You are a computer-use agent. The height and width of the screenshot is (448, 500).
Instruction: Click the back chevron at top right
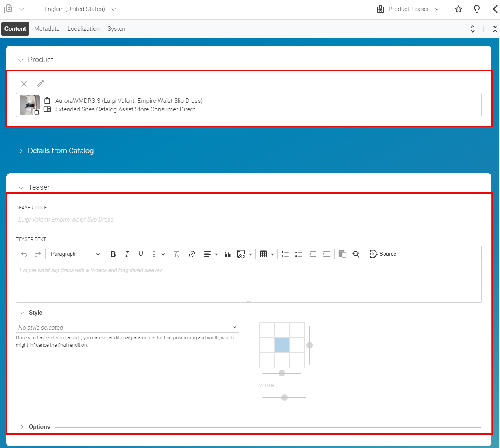495,9
